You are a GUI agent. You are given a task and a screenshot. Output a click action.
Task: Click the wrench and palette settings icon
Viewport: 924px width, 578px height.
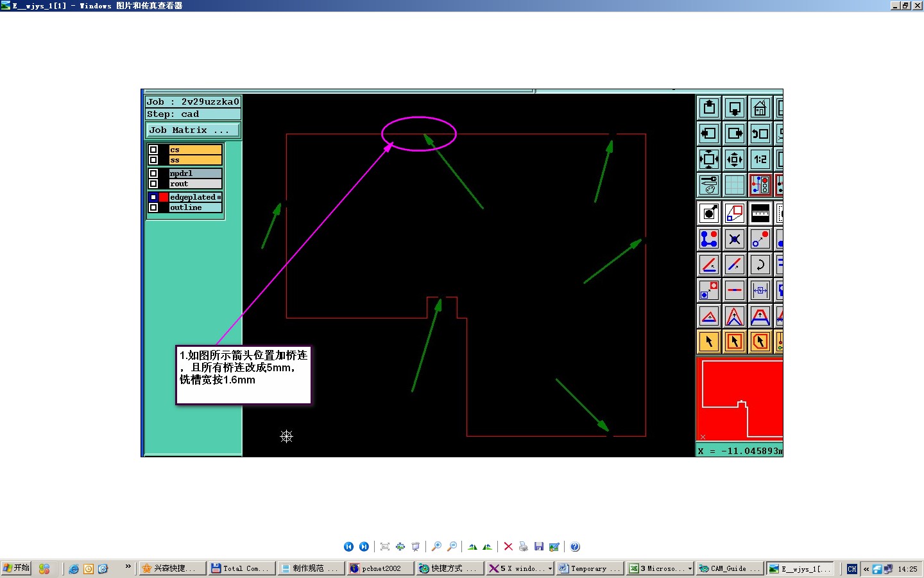pyautogui.click(x=709, y=185)
